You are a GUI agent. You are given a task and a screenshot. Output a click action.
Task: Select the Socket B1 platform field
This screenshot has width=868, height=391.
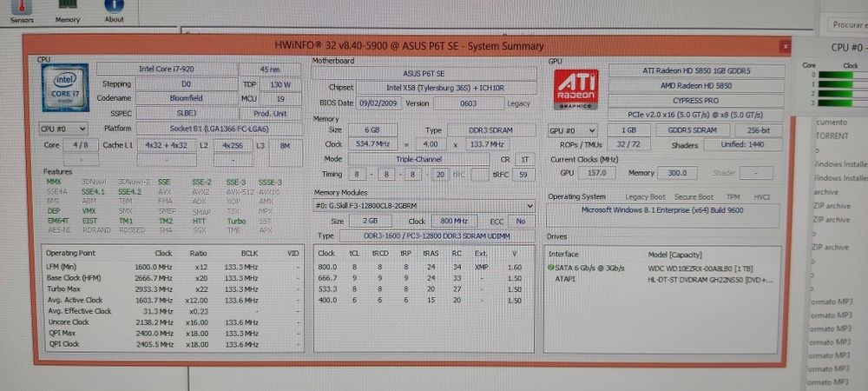point(220,129)
